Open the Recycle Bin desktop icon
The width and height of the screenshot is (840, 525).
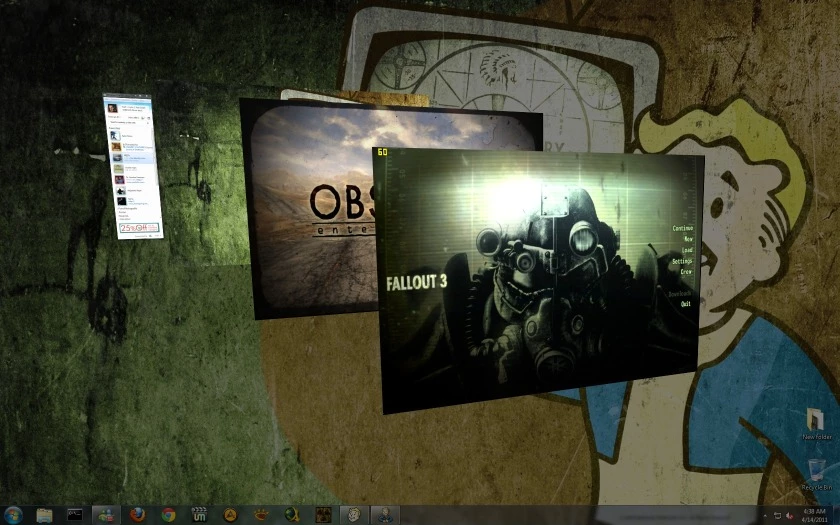pos(816,475)
